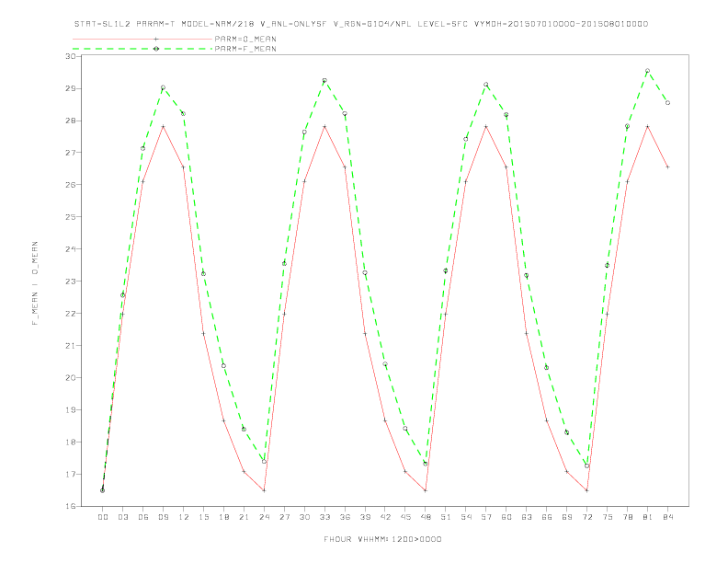Click x-axis tick label 09
728x563 pixels.
pos(164,517)
